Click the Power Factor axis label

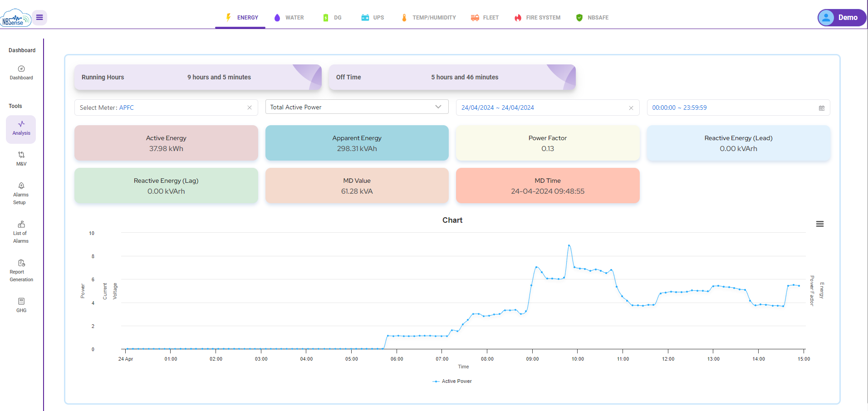click(812, 291)
